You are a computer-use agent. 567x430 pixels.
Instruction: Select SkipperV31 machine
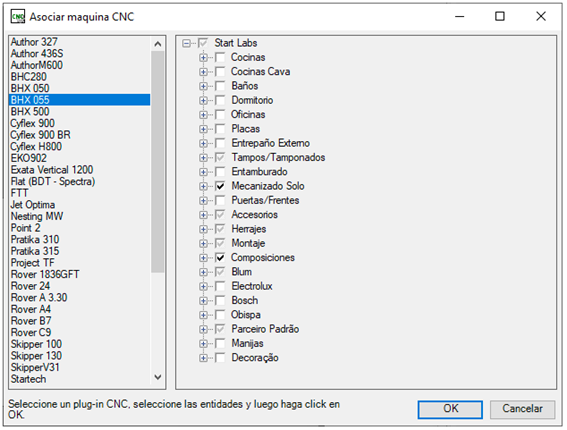(x=80, y=367)
